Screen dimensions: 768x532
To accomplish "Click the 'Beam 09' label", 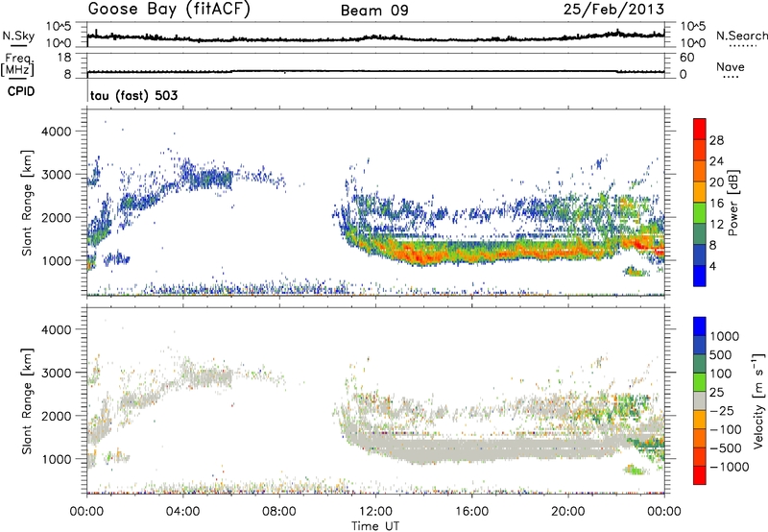I will (374, 11).
